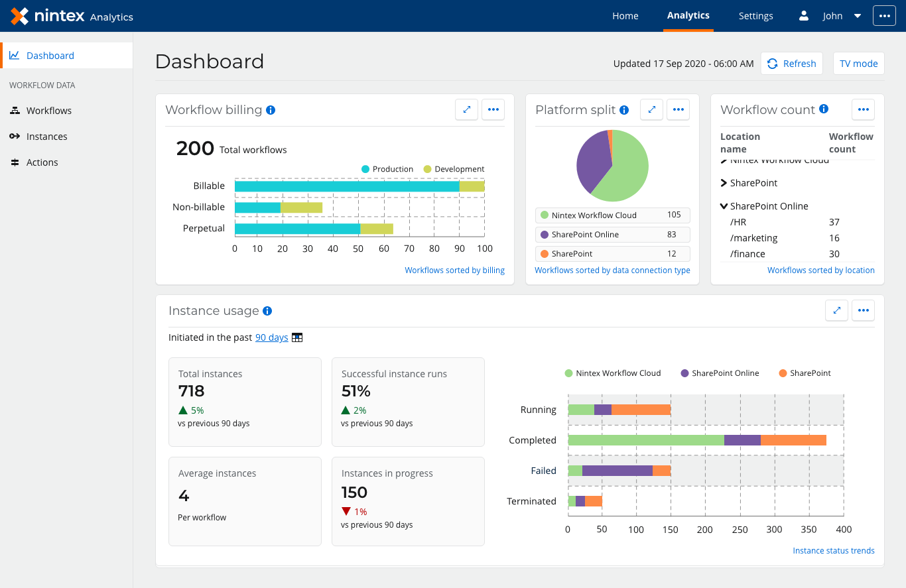This screenshot has width=906, height=588.
Task: Open Instances in the sidebar
Action: click(x=46, y=137)
